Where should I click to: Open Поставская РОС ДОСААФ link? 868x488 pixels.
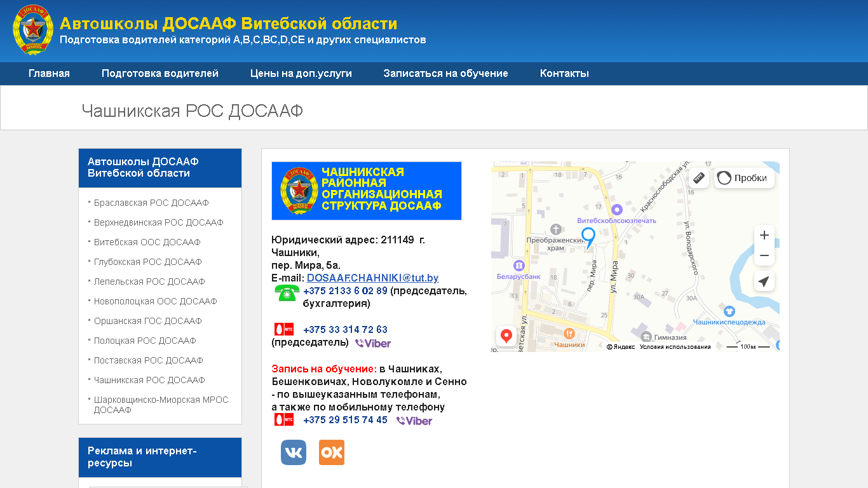point(149,361)
